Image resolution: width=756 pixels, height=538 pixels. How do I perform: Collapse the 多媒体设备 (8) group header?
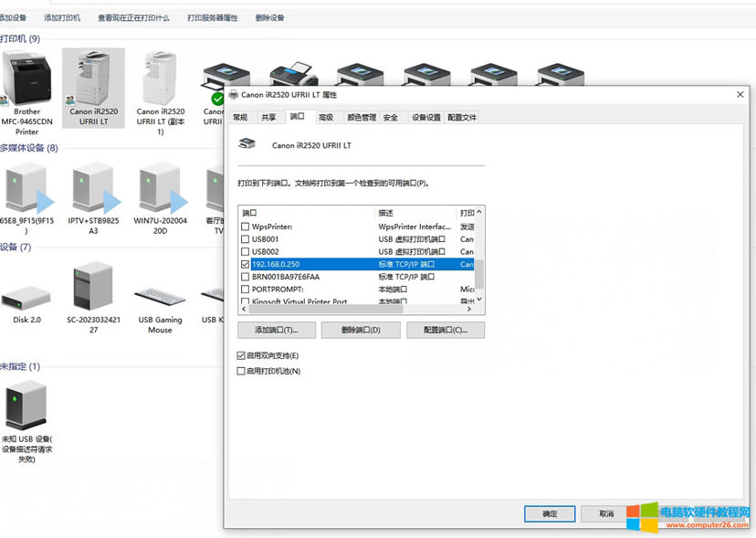tap(28, 148)
